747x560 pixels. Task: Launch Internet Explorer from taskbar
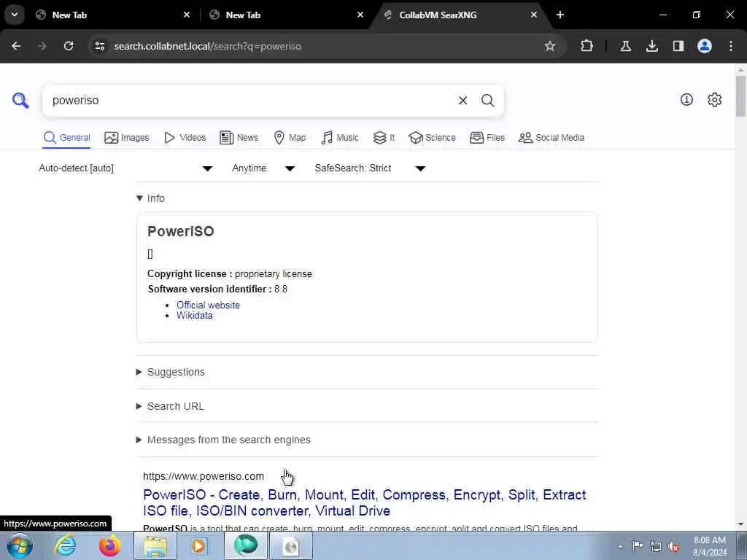click(x=65, y=545)
